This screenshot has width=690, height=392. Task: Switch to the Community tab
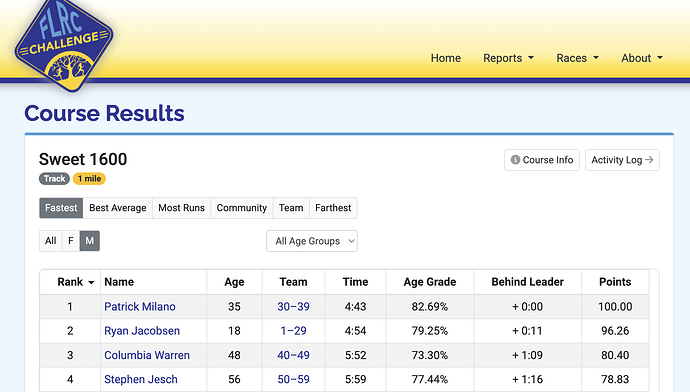[242, 208]
